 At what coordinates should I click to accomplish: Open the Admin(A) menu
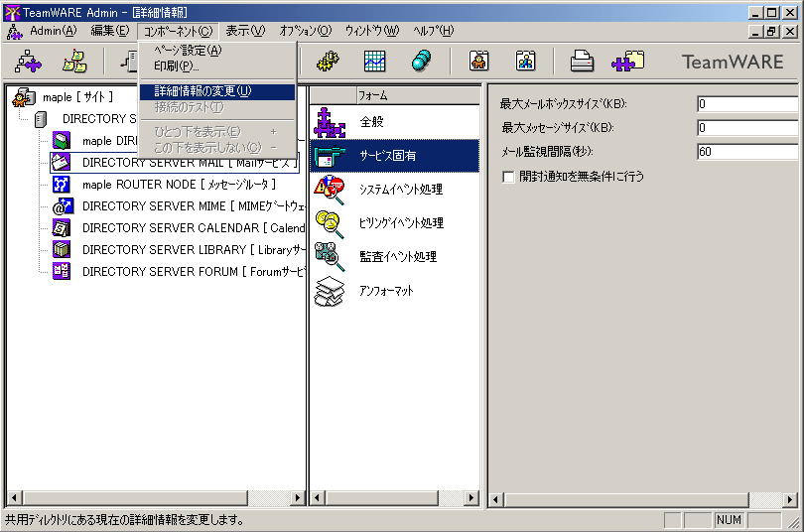[x=54, y=31]
